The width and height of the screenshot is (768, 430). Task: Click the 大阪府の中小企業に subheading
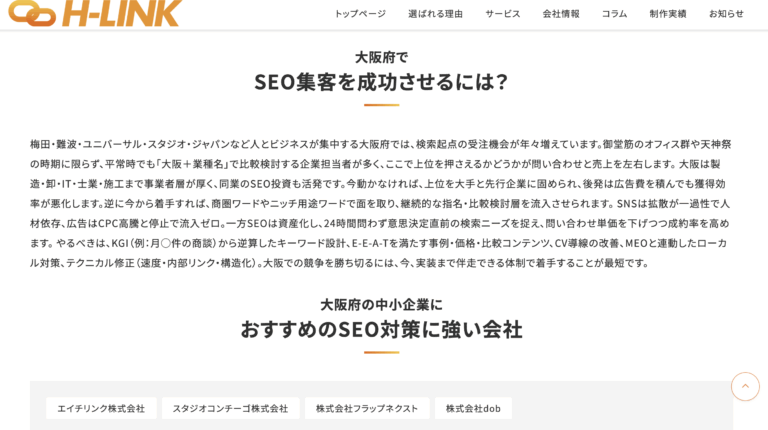(381, 304)
